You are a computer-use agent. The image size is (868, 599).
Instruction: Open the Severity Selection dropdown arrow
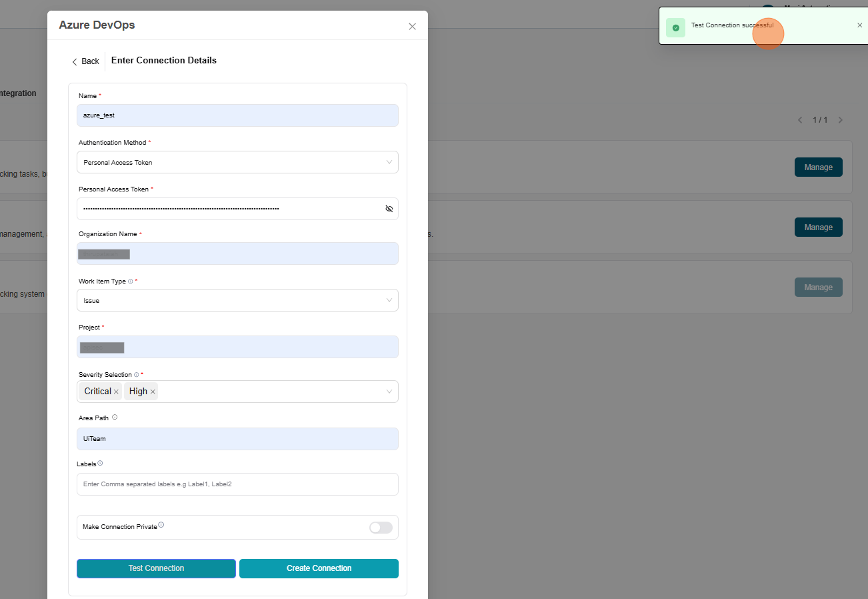coord(389,392)
